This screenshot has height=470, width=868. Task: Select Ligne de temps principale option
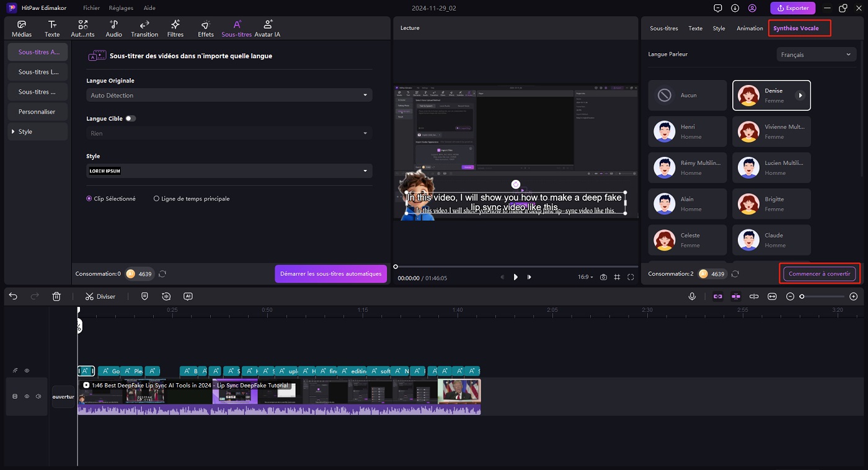click(156, 199)
